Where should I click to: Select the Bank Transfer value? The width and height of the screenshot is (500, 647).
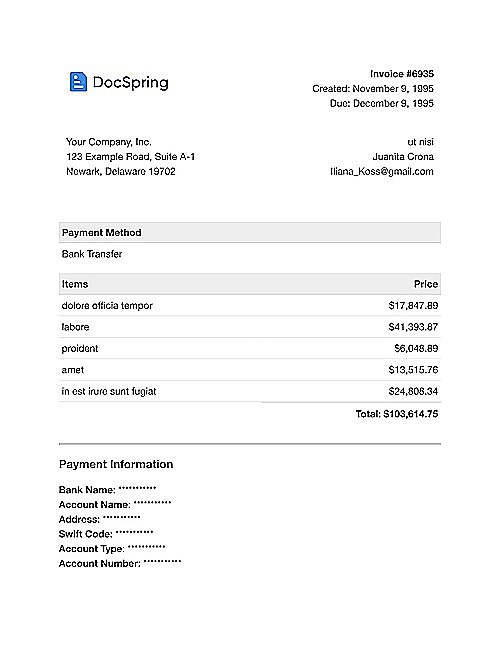92,254
